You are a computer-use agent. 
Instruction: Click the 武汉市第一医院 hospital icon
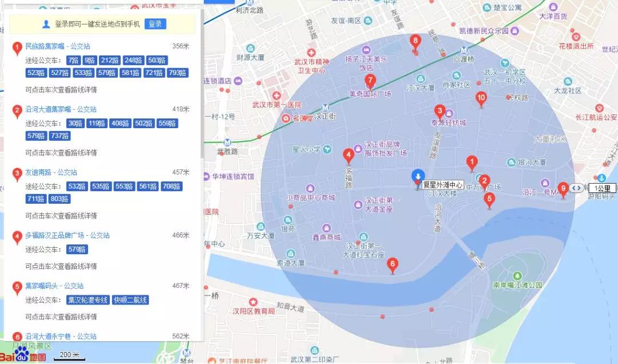coord(277,96)
